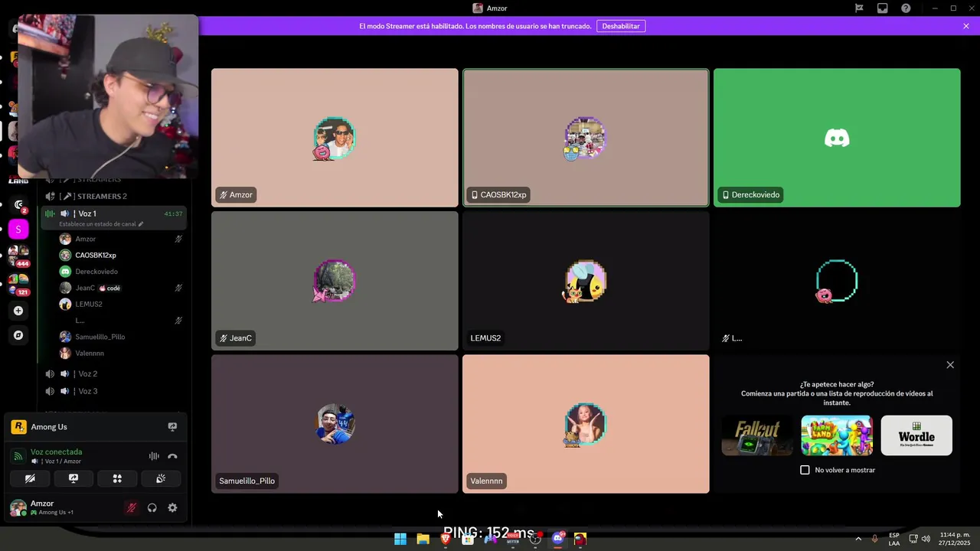Select LEMUS2's video tile

(586, 281)
